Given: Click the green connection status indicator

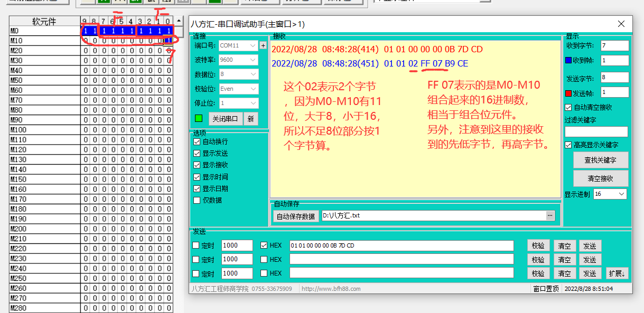Looking at the screenshot, I should click(199, 118).
